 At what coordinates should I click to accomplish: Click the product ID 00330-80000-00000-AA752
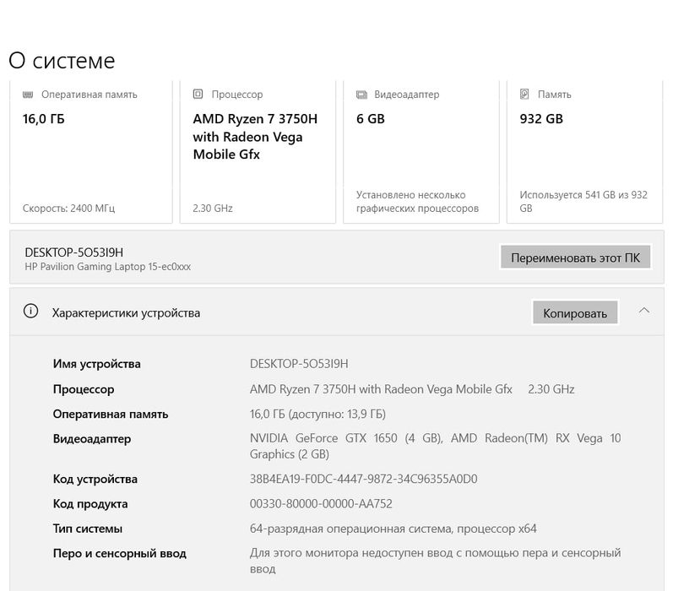[x=321, y=504]
